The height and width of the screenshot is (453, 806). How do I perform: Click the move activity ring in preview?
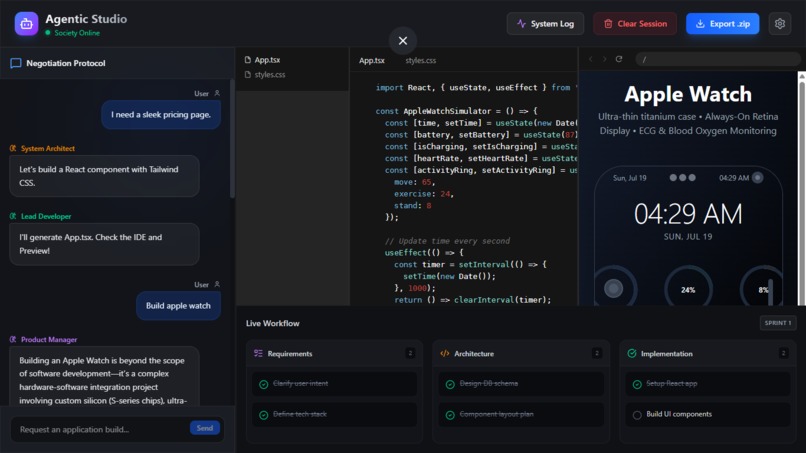tap(614, 288)
